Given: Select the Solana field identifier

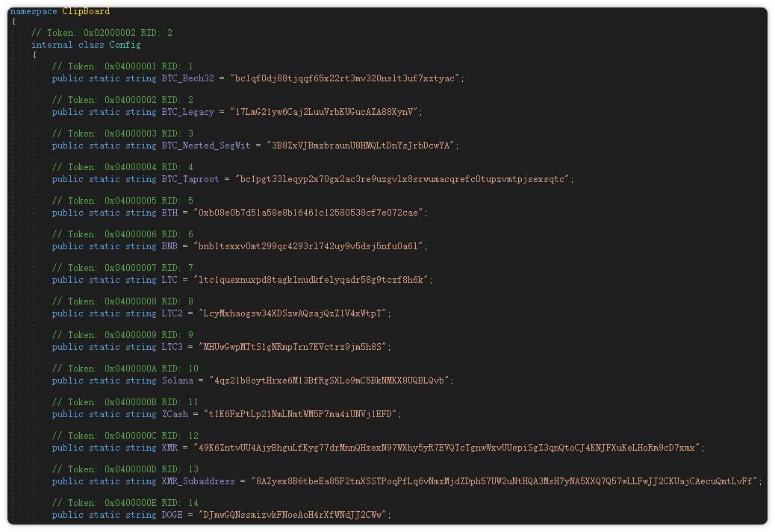Looking at the screenshot, I should (177, 381).
